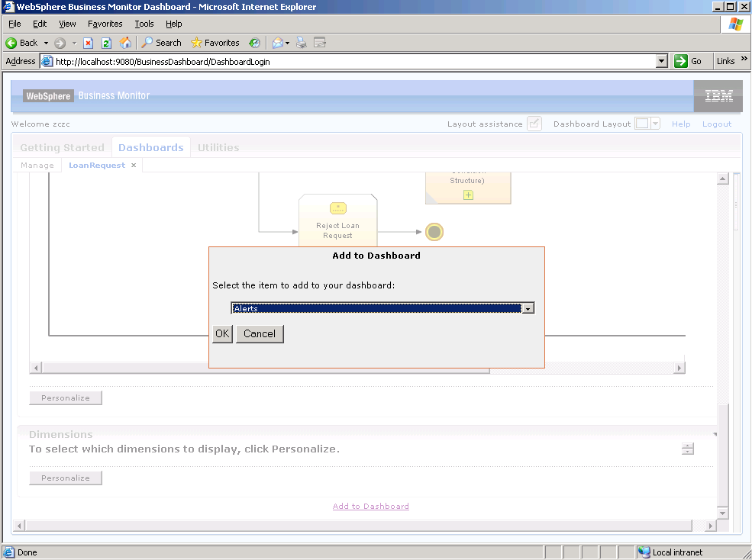
Task: Open the Mail button dropdown arrow
Action: (x=287, y=43)
